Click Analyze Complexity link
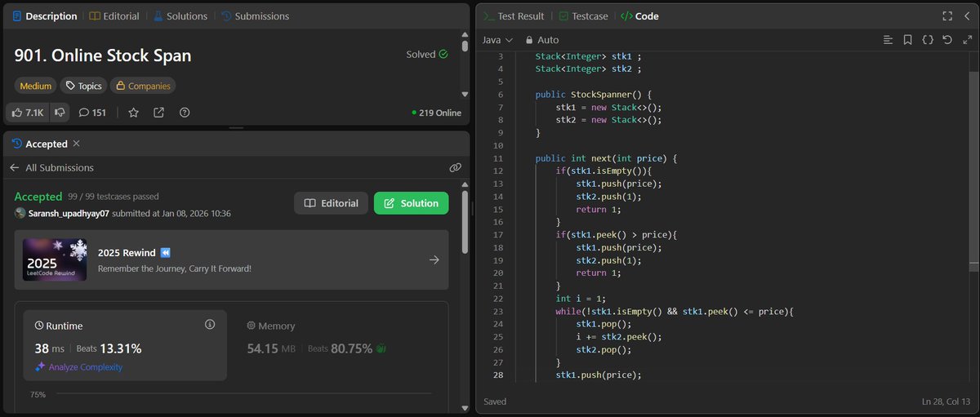980x417 pixels. [78, 367]
